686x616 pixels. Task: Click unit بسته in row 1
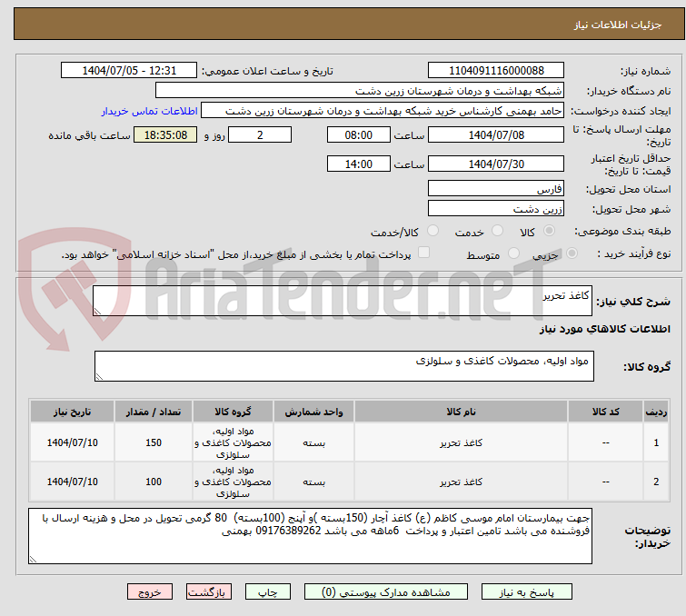pyautogui.click(x=313, y=442)
